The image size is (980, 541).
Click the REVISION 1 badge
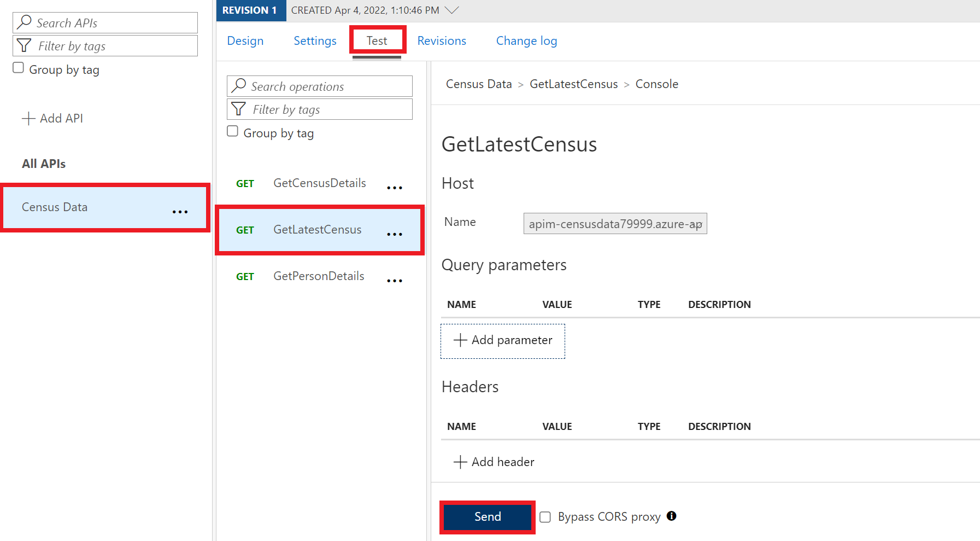251,10
